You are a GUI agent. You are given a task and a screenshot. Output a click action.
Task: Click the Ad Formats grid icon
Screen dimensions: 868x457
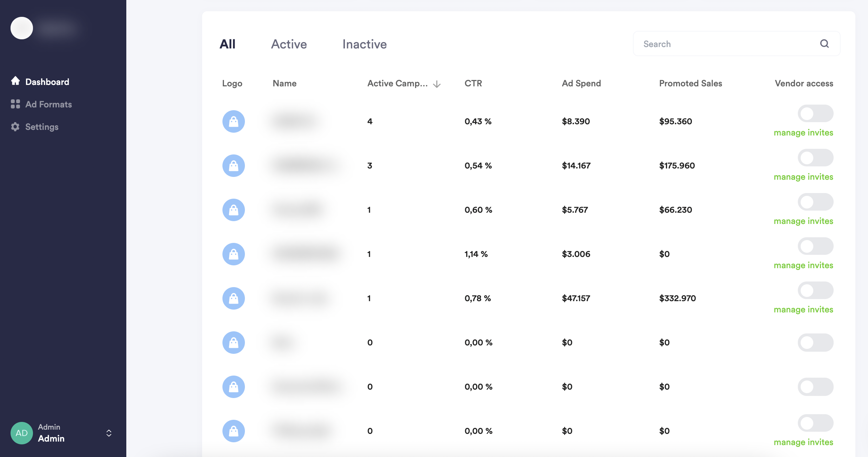click(15, 104)
